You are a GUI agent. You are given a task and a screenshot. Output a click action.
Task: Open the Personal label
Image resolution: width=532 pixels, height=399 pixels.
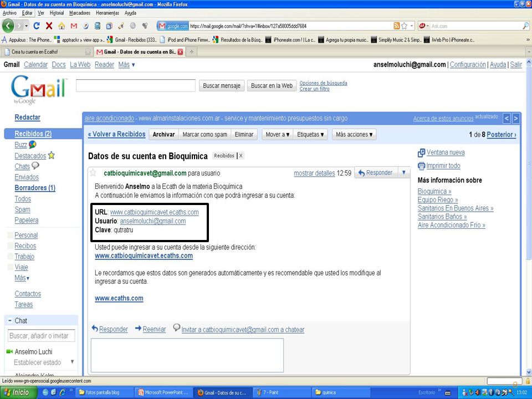click(26, 235)
